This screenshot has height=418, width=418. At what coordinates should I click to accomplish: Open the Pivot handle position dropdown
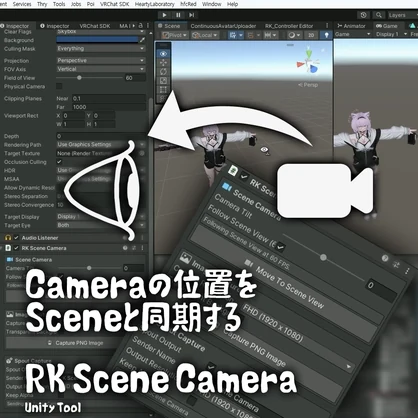point(175,35)
